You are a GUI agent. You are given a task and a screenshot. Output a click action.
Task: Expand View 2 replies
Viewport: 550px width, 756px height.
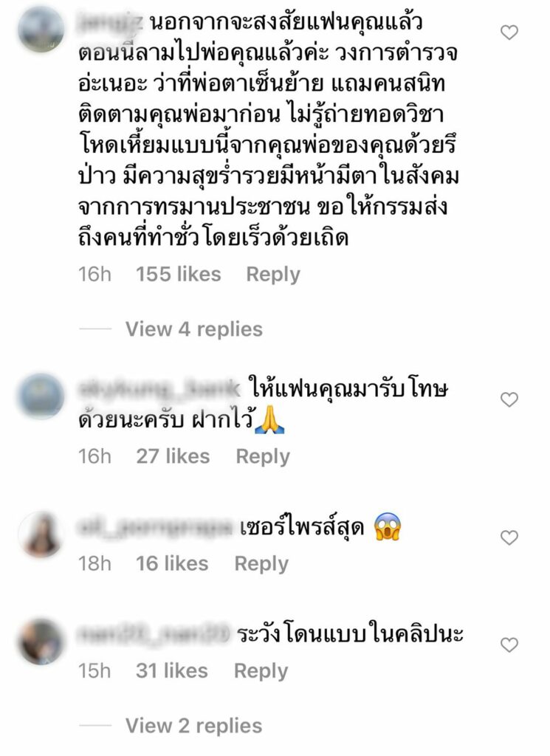193,726
